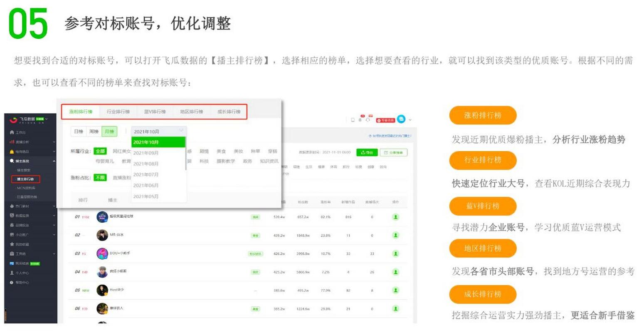Click follow icon in 康仔农人 row
The width and height of the screenshot is (644, 333).
coord(395,308)
